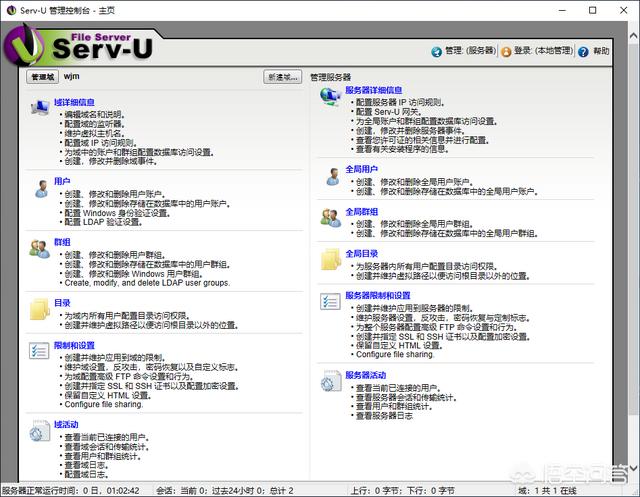This screenshot has height=497, width=640.
Task: Click 配置服务器 IP 访问规则 text
Action: pos(400,102)
